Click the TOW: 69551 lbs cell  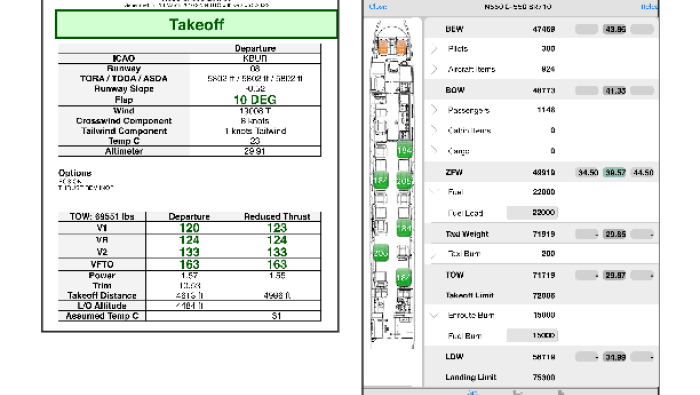[102, 216]
